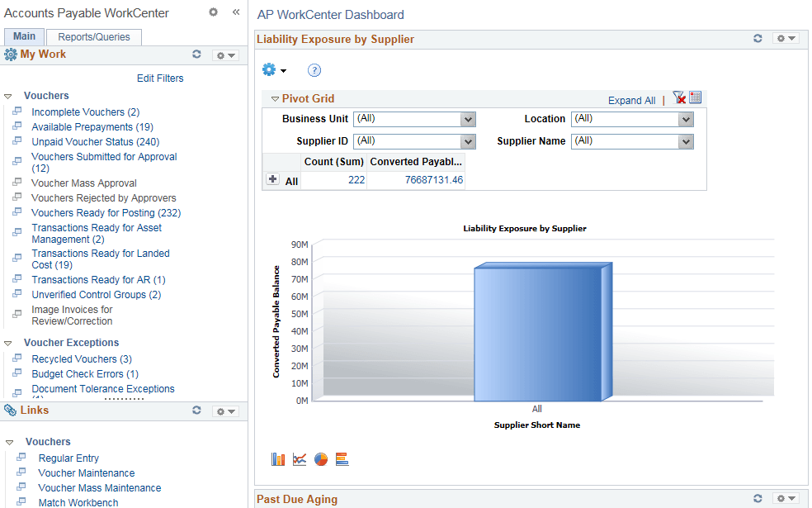
Task: Switch chart to line chart type
Action: 300,458
